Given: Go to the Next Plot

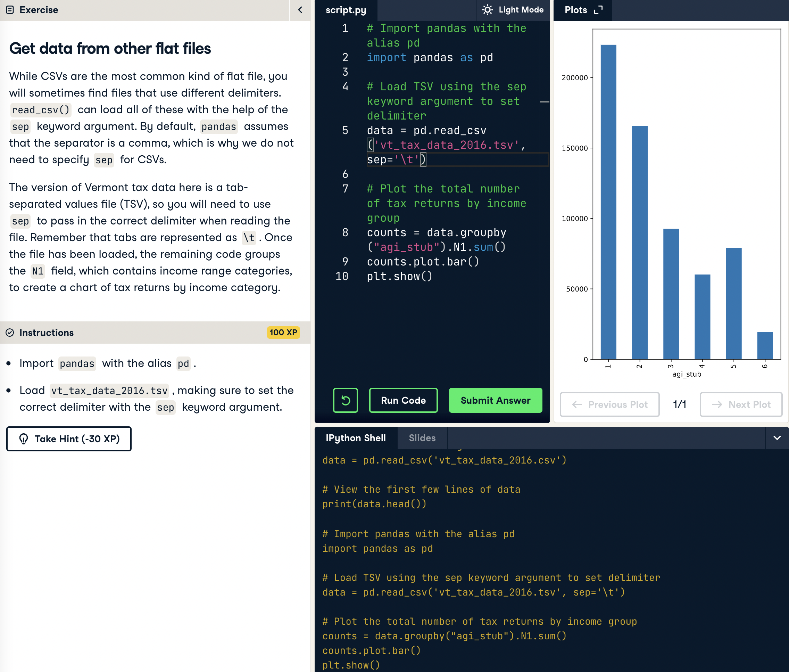Looking at the screenshot, I should coord(741,404).
